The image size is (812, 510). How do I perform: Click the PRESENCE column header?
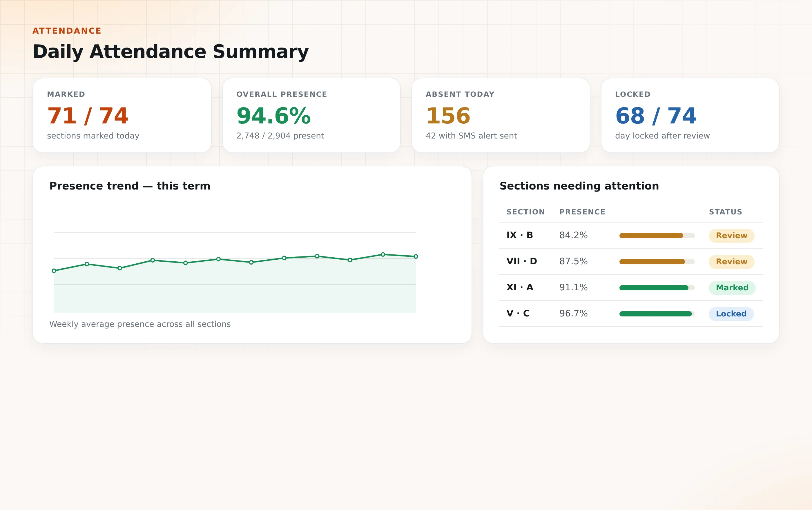tap(582, 212)
